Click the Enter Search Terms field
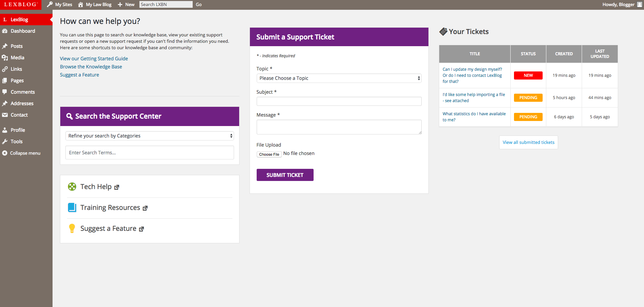This screenshot has height=307, width=644. (x=150, y=153)
